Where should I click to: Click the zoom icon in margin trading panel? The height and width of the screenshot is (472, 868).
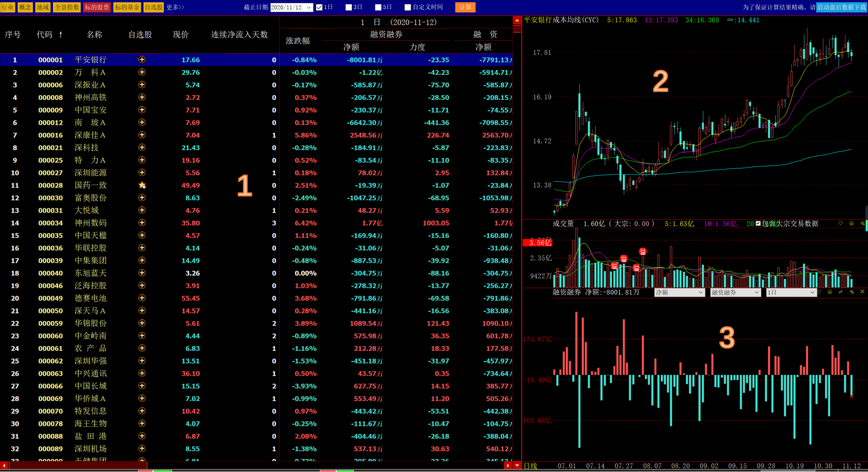pos(851,292)
